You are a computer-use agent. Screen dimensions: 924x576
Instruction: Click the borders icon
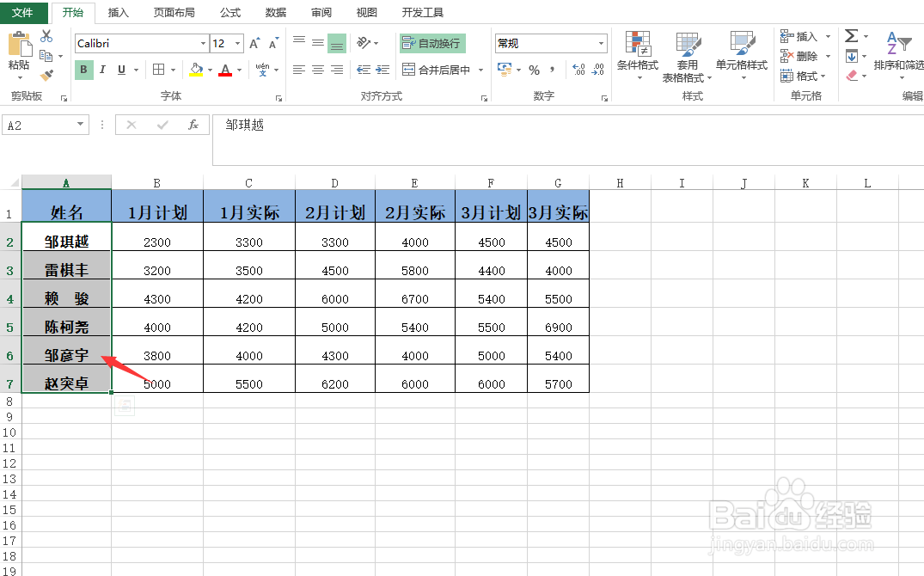point(158,70)
